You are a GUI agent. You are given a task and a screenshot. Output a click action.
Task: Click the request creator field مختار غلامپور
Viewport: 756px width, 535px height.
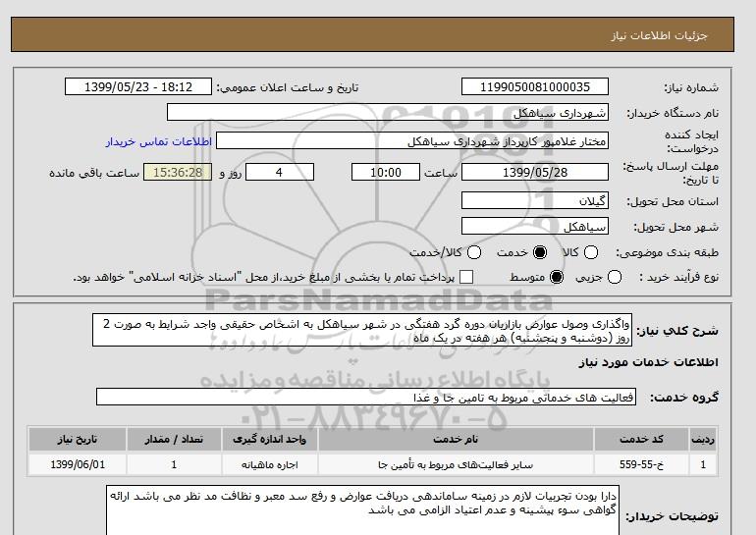411,140
